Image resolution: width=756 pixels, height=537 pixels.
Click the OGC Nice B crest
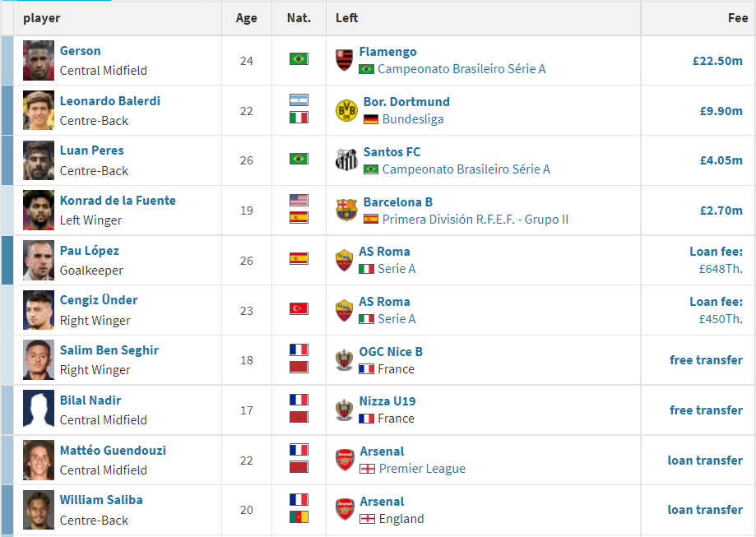[x=344, y=360]
